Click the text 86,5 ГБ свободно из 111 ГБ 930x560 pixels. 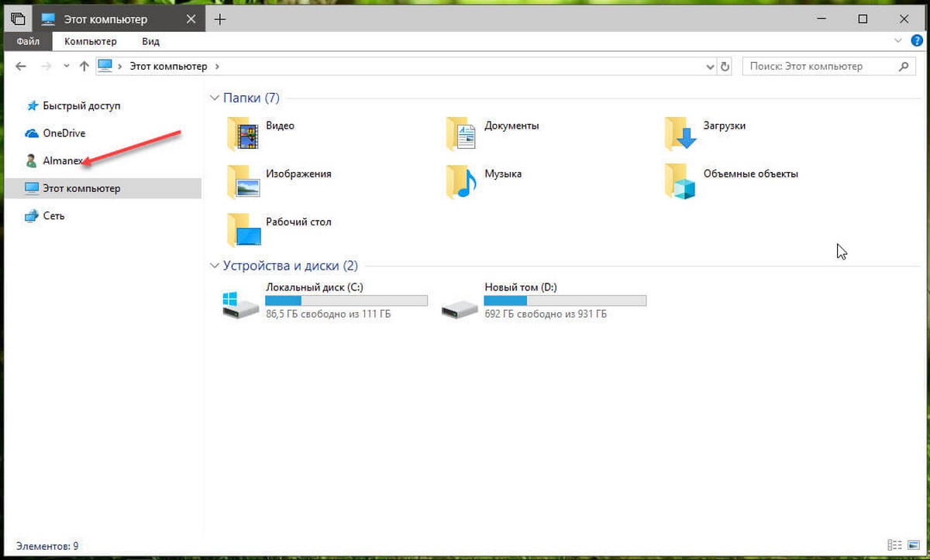pos(328,314)
